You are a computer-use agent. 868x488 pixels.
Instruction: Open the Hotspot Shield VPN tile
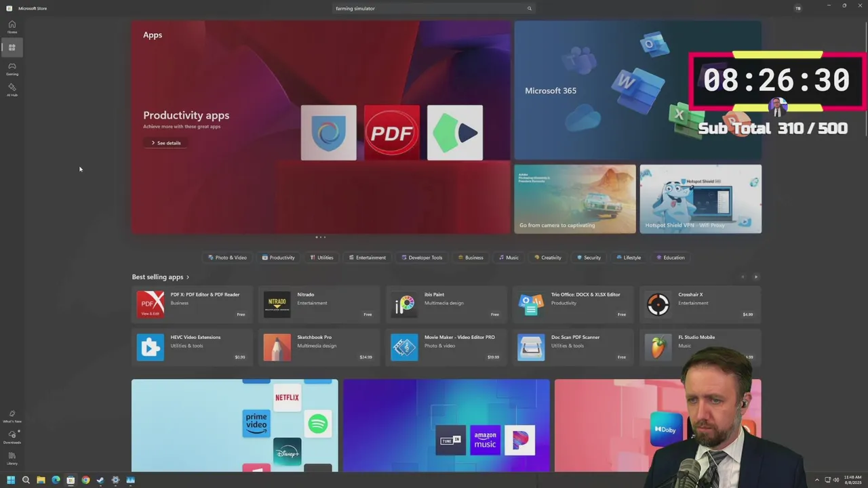coord(701,199)
